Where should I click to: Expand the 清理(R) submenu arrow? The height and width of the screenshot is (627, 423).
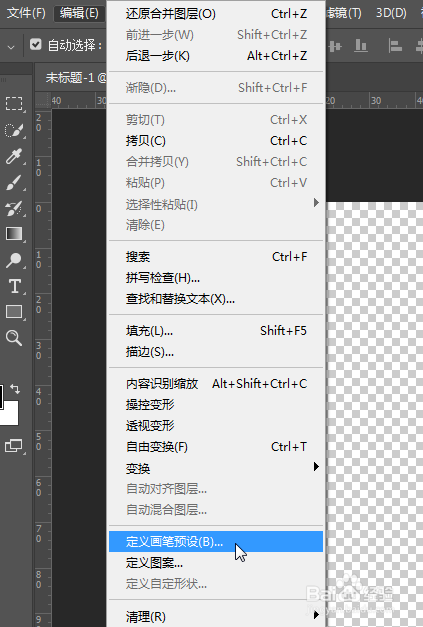point(316,615)
